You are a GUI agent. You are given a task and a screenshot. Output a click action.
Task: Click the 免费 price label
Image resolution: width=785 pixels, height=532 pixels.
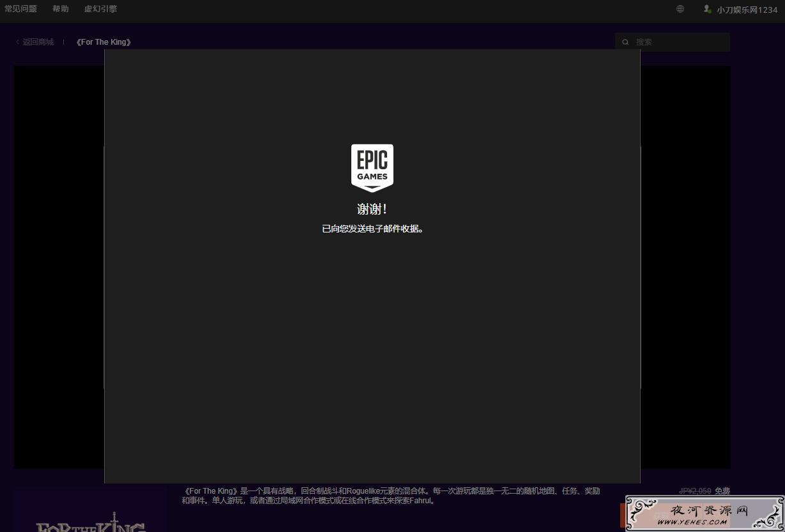pos(722,491)
